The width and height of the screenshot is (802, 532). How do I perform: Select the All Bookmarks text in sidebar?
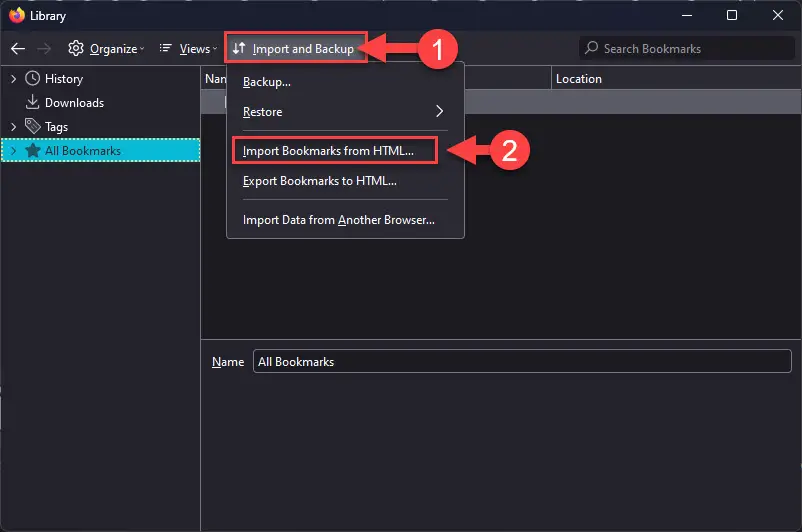[x=83, y=150]
